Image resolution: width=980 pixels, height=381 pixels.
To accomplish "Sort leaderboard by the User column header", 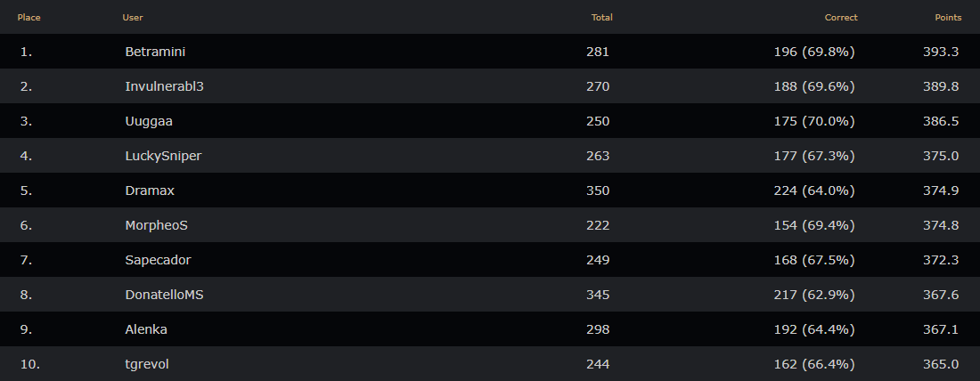I will point(133,18).
